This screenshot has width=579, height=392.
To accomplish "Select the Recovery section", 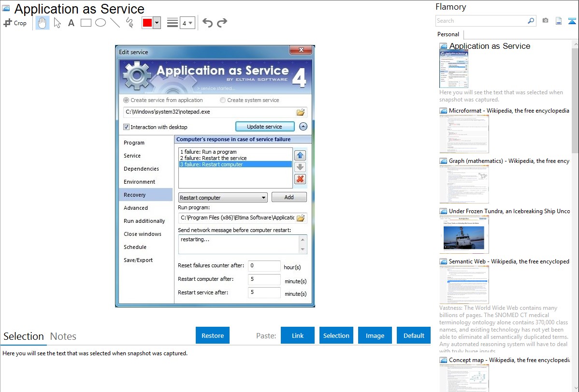I will tap(146, 195).
